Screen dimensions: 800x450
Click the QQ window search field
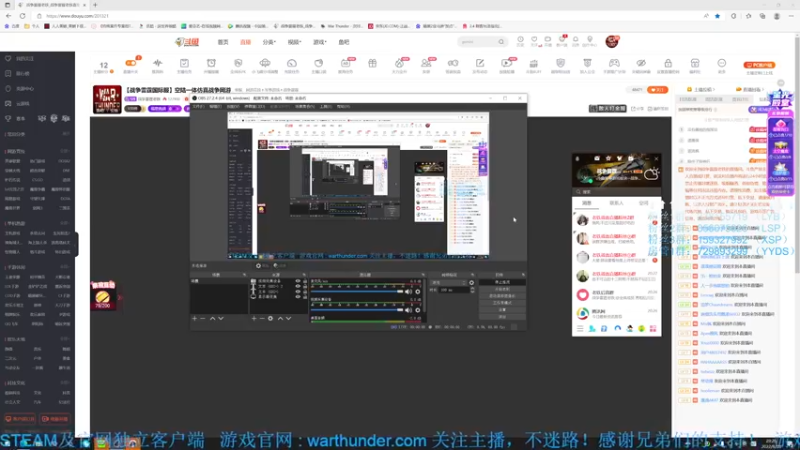tap(616, 192)
